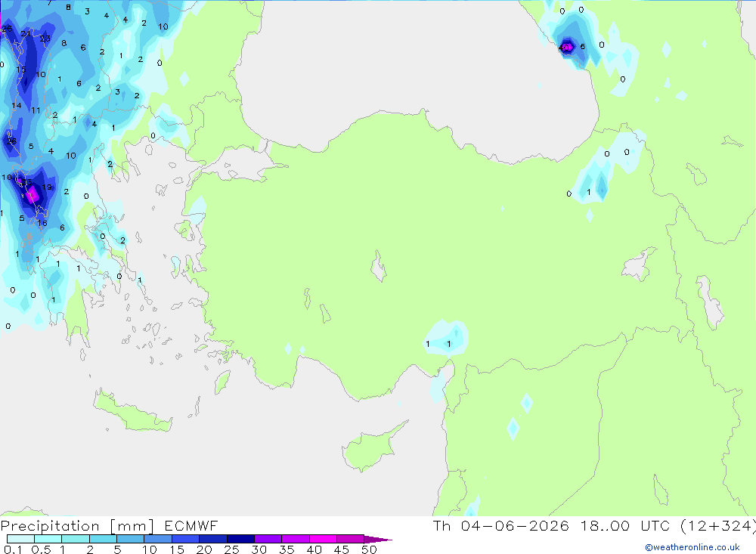Pick the 5–10 mm light blue legend swatch
The height and width of the screenshot is (554, 756).
point(130,539)
